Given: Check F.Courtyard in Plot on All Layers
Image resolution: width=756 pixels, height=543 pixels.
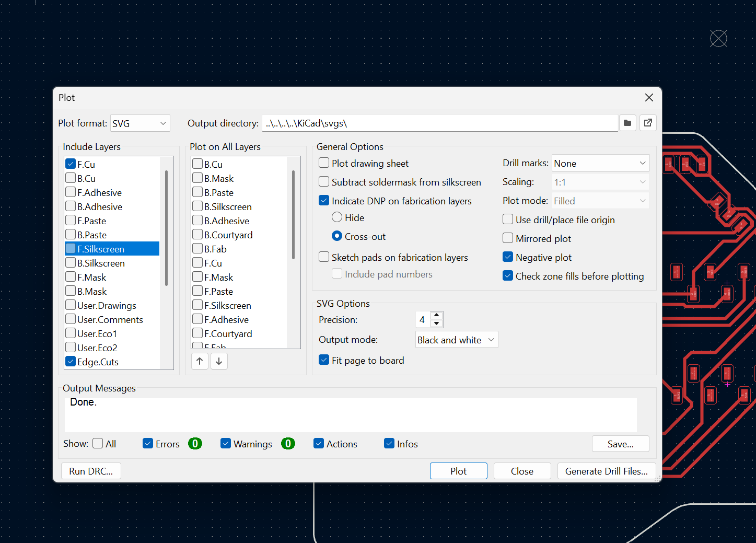Looking at the screenshot, I should 197,333.
